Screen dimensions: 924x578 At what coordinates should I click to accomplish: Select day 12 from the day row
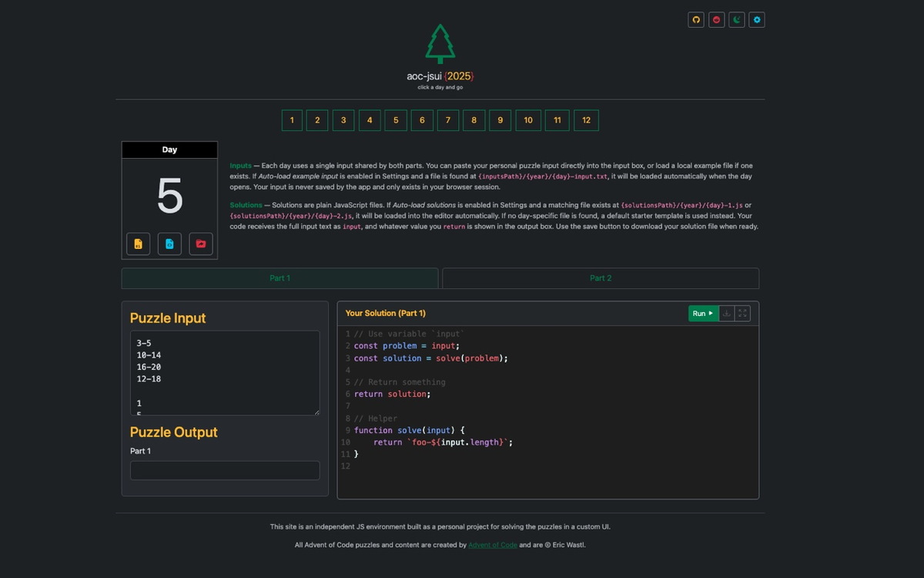coord(586,120)
